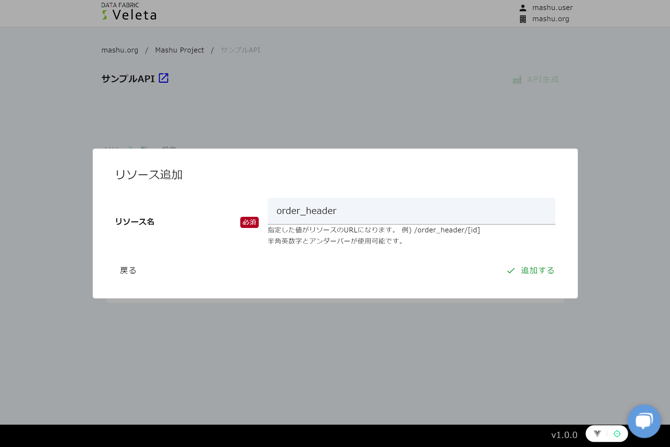The height and width of the screenshot is (447, 670).
Task: Go to mashu.org breadcrumb
Action: click(120, 50)
